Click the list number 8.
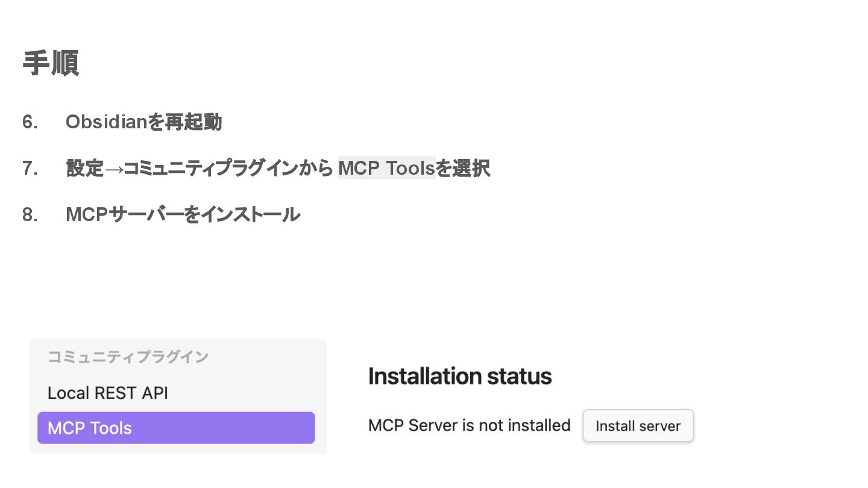Screen dimensions: 868x488 pos(30,214)
